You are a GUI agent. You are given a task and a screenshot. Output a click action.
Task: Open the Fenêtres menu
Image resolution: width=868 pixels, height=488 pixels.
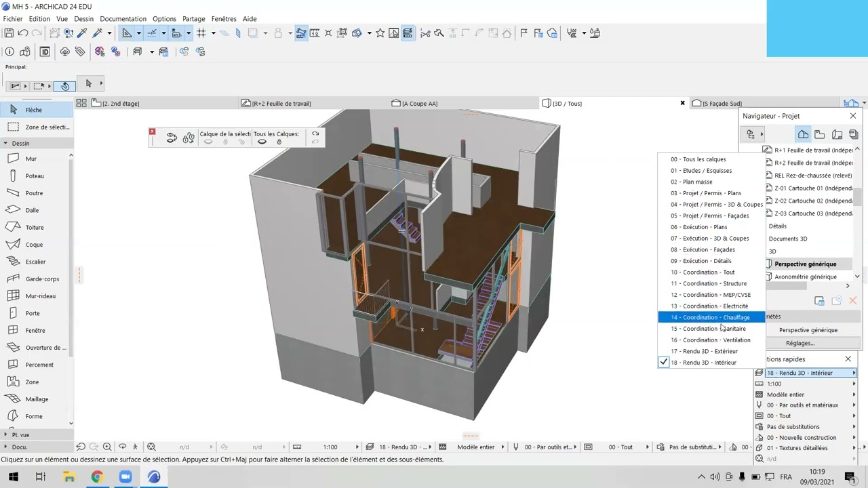[x=224, y=19]
